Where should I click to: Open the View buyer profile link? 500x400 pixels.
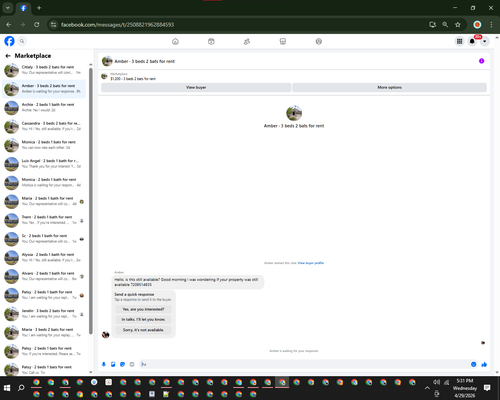(x=311, y=263)
